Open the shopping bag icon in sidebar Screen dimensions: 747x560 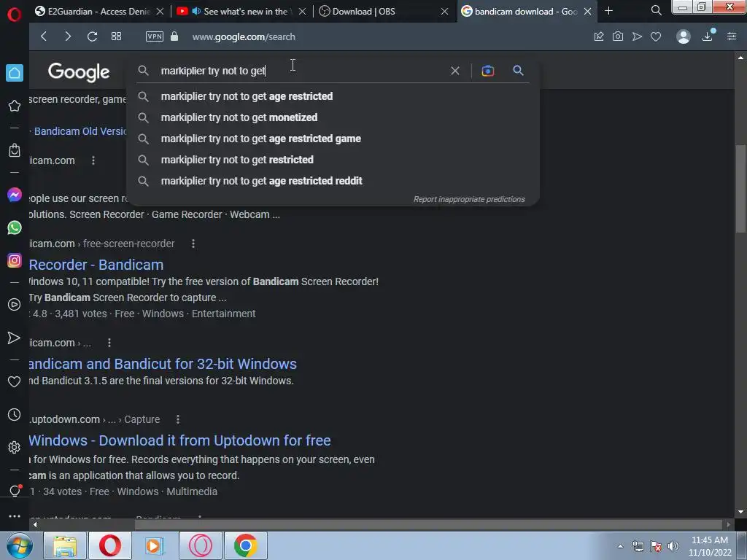point(15,150)
